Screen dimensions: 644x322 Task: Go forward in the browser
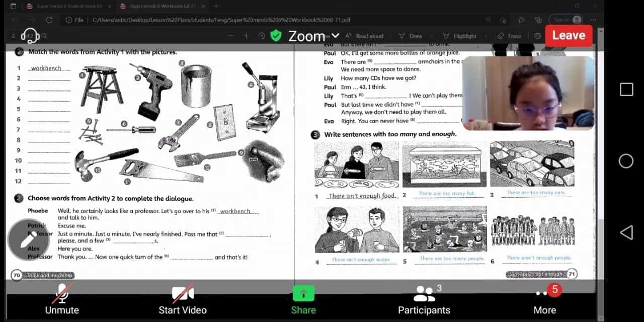32,20
